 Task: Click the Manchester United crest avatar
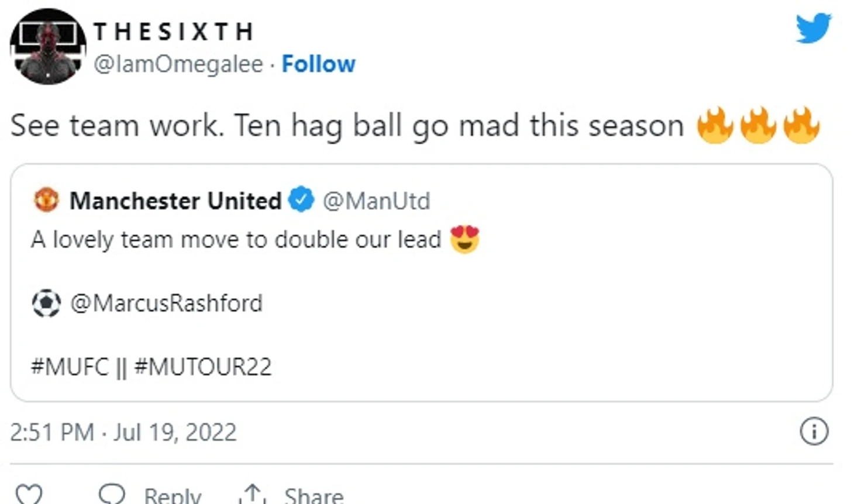tap(46, 200)
